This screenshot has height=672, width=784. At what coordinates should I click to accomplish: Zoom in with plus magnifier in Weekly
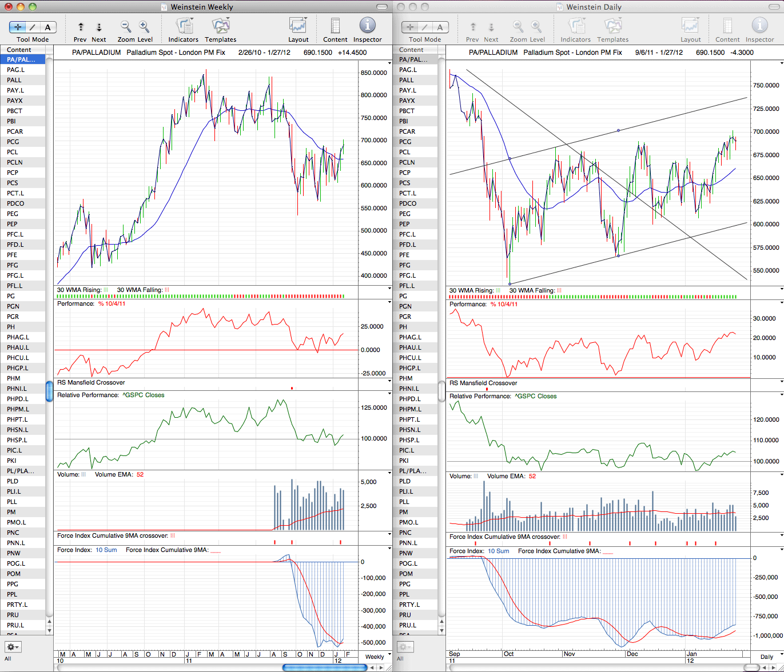pos(144,26)
